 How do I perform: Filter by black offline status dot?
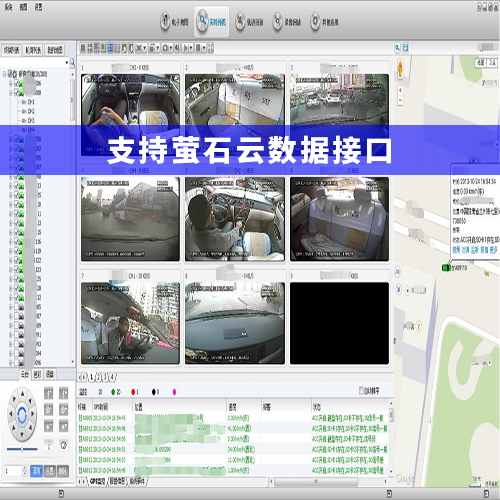154,392
